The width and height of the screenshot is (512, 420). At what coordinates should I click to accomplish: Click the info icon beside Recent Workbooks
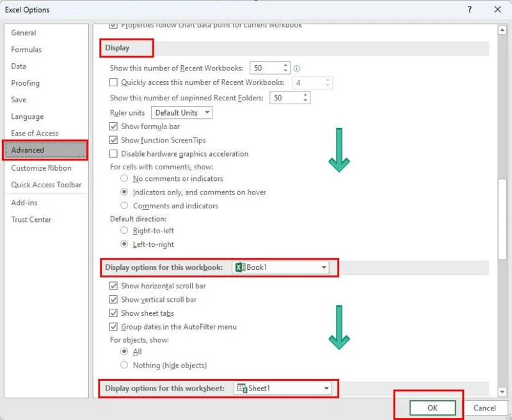coord(297,68)
